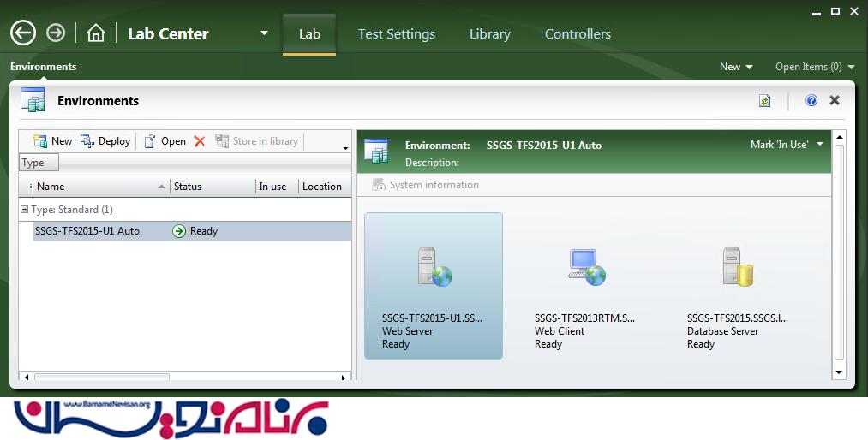Select the Web Server machine icon
This screenshot has height=440, width=868.
[x=434, y=266]
